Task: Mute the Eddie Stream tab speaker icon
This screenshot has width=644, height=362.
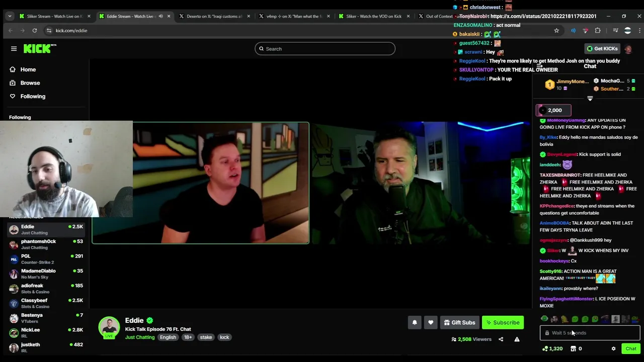Action: 160,16
